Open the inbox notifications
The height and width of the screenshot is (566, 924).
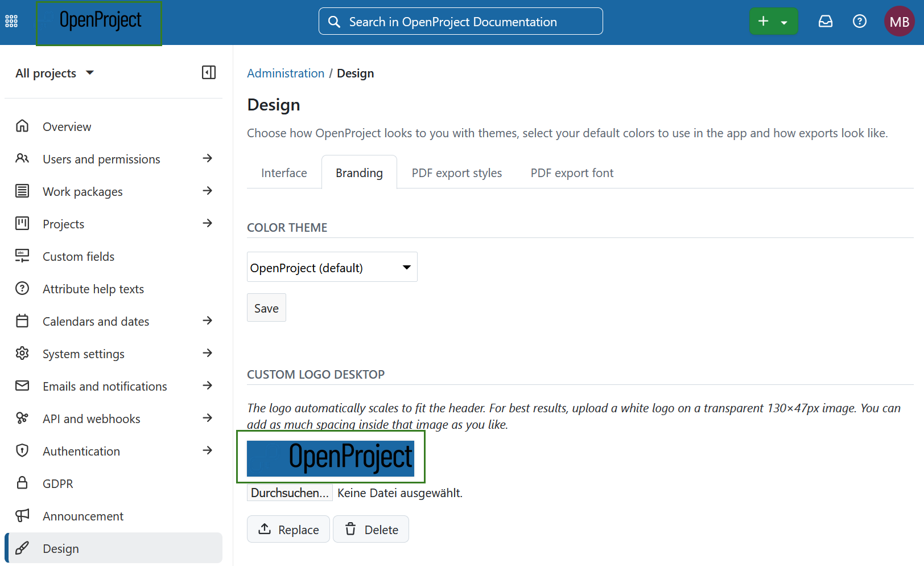[825, 21]
